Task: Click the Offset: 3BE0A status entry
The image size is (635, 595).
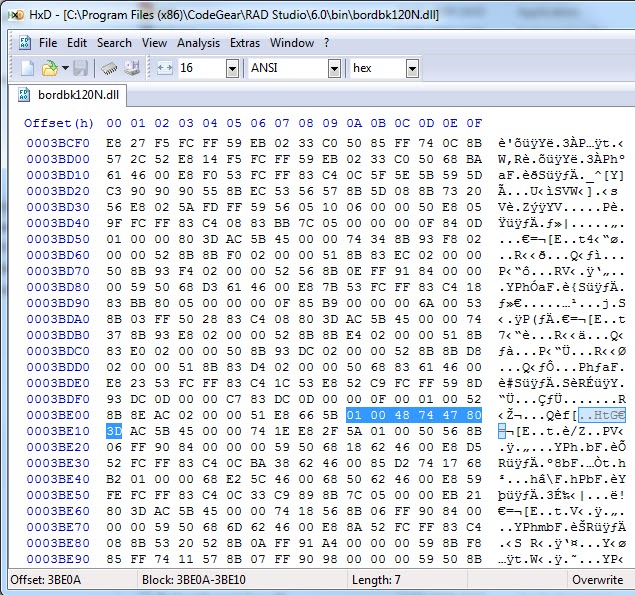Action: coord(46,580)
